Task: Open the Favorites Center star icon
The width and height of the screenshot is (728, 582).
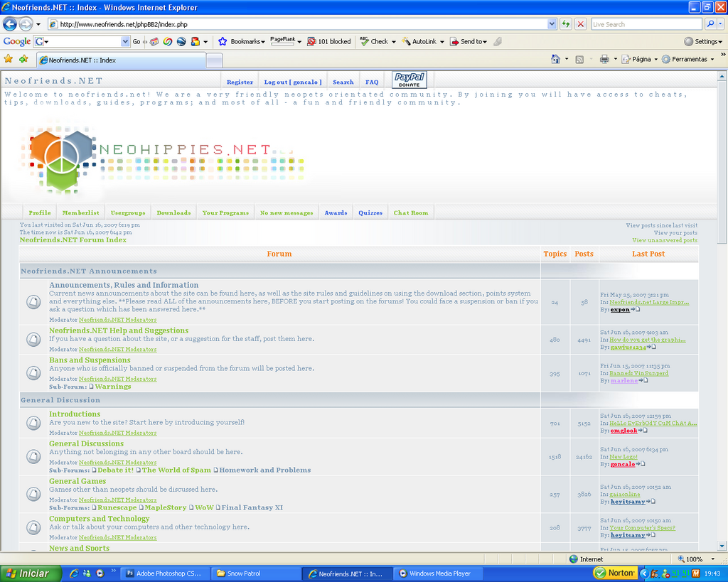Action: click(x=9, y=59)
